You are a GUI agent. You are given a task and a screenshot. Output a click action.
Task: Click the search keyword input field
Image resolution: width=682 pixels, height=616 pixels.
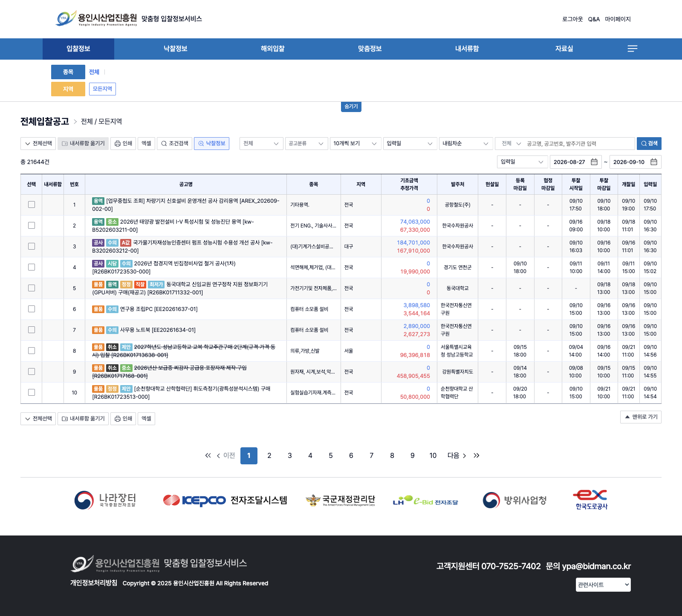tap(580, 144)
